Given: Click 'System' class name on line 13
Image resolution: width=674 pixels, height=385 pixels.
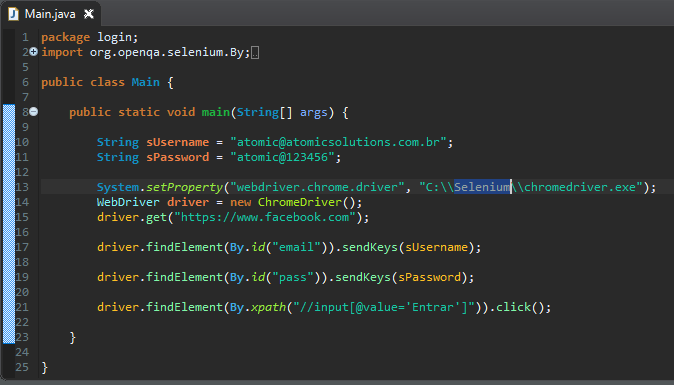Looking at the screenshot, I should click(118, 187).
